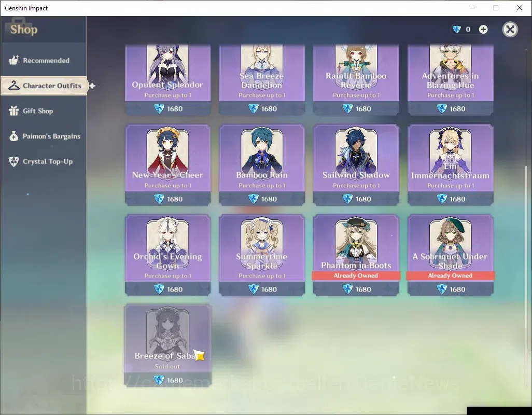Click the 1680 price under Bamboo Rain
This screenshot has height=415, width=532.
click(x=269, y=199)
